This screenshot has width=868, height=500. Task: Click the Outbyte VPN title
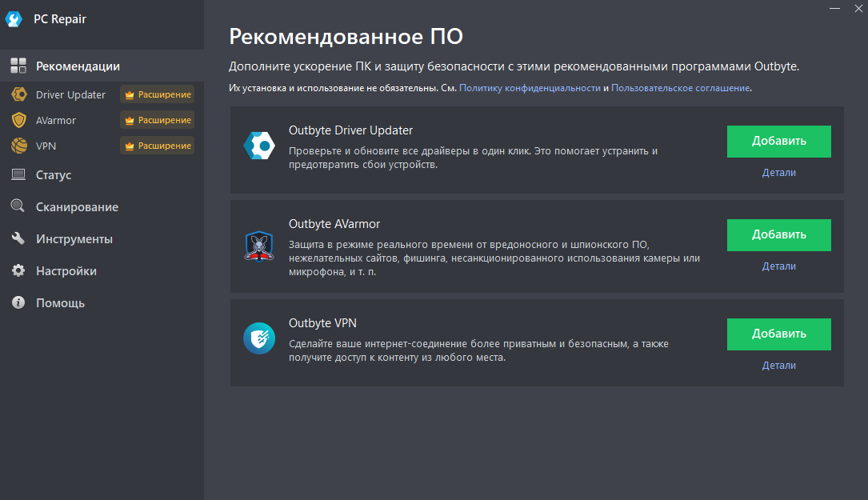(322, 323)
